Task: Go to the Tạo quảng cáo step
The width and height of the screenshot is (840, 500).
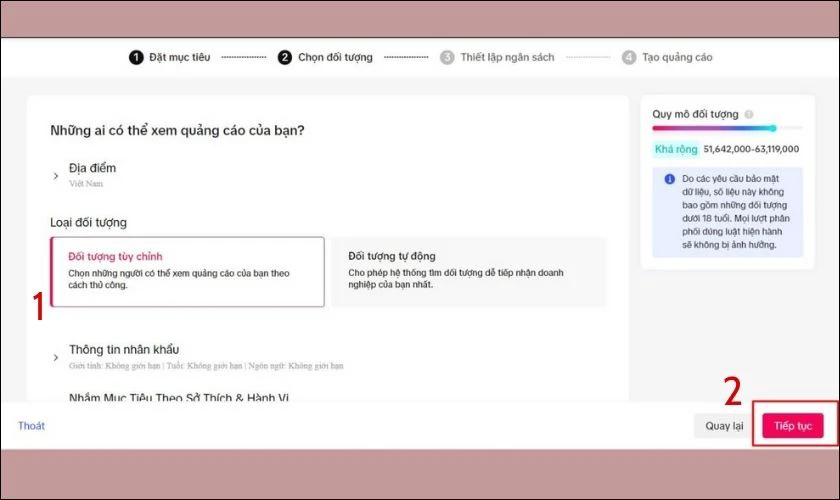Action: [677, 57]
